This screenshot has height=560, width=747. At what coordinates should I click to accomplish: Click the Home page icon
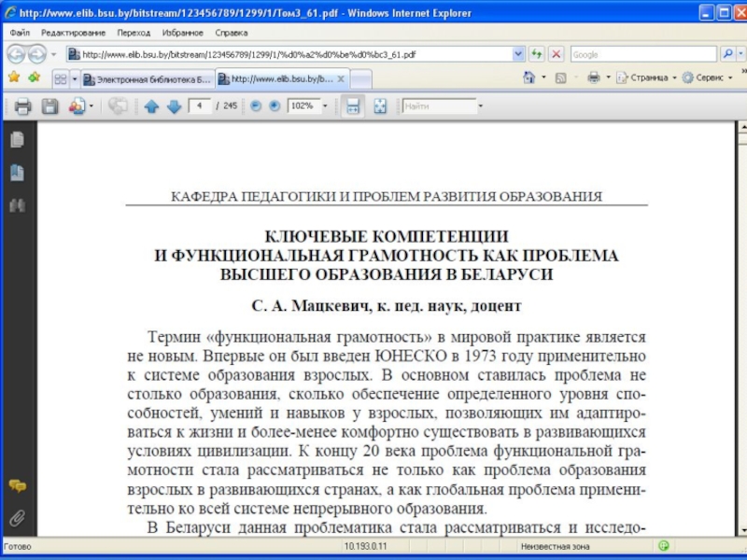(x=529, y=77)
